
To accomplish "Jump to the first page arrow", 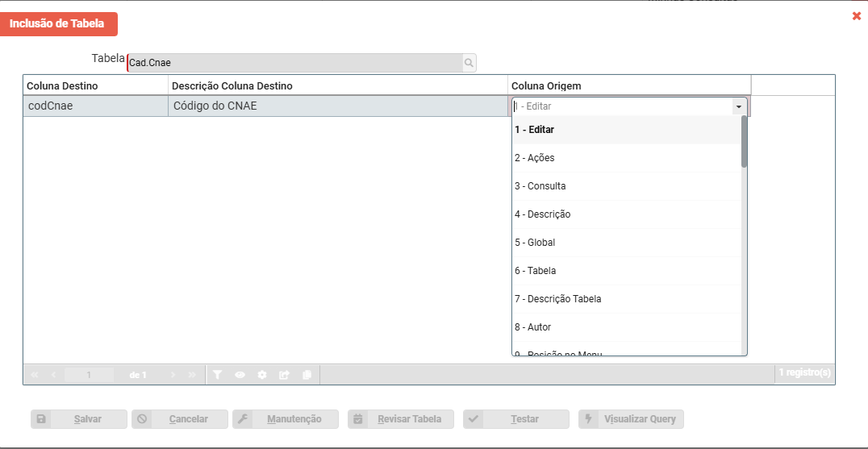I will (35, 375).
